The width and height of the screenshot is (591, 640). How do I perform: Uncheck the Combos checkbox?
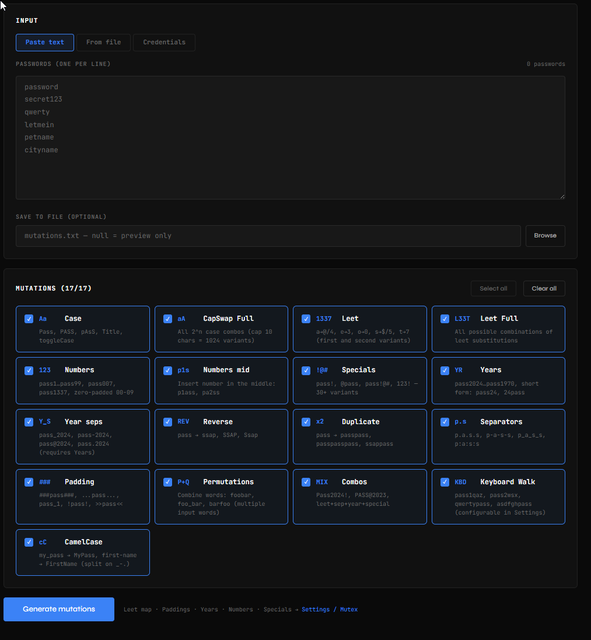point(306,482)
